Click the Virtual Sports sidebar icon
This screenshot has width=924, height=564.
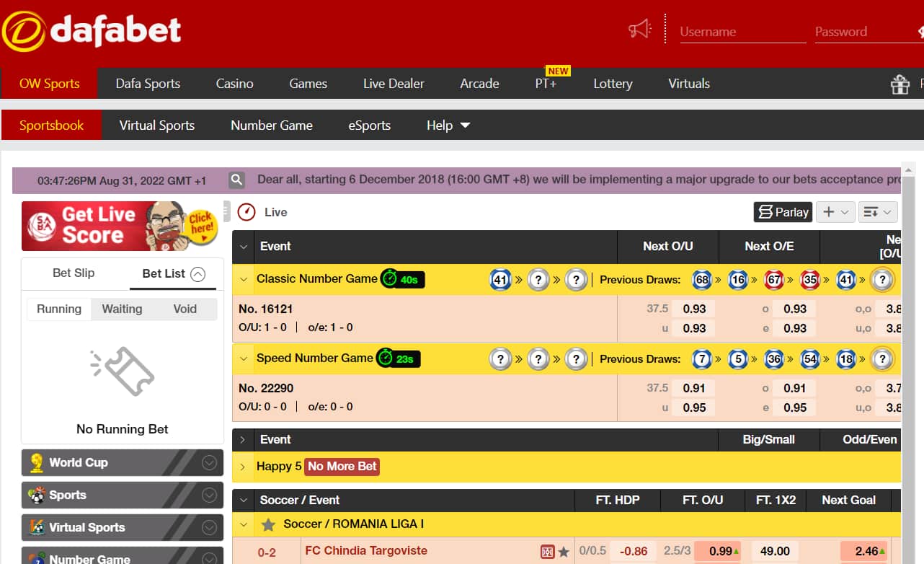(37, 528)
